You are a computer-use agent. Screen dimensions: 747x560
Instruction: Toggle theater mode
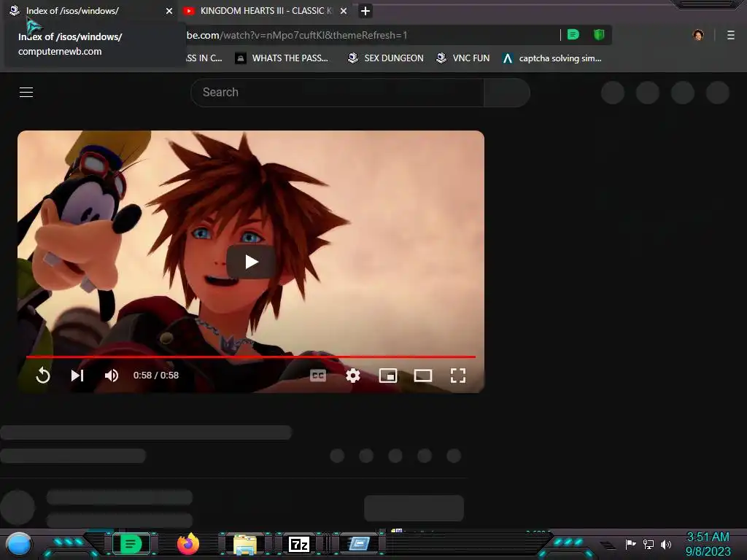point(423,376)
